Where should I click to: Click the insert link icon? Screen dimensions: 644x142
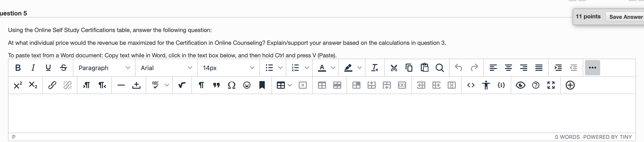52,85
